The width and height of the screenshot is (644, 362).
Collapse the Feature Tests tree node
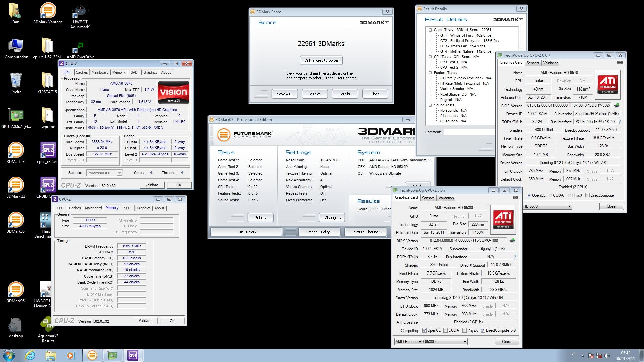point(430,73)
